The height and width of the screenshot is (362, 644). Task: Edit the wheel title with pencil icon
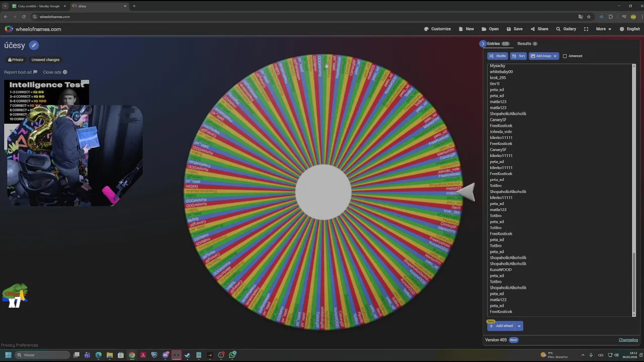pos(34,45)
